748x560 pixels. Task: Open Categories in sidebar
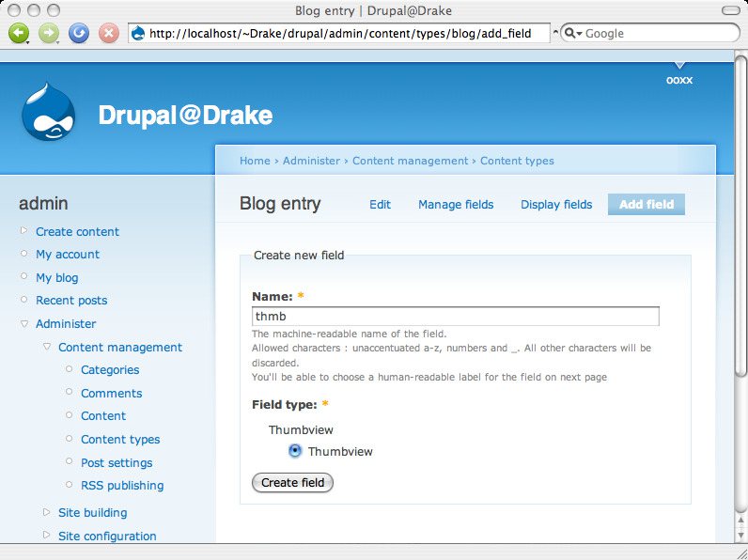pos(110,370)
